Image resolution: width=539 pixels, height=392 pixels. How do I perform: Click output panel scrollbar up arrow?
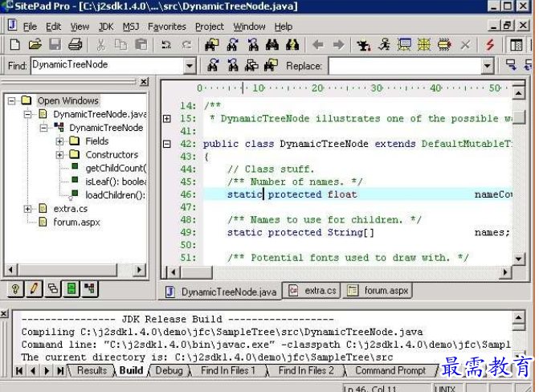click(x=518, y=317)
